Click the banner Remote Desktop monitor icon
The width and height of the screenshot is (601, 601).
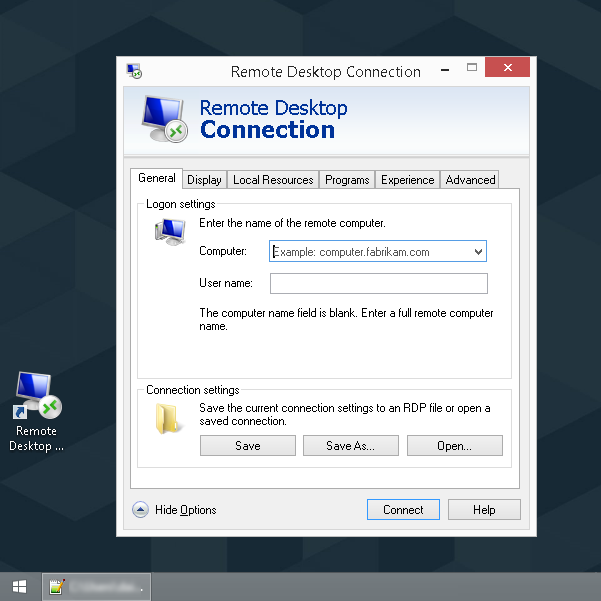pos(165,119)
